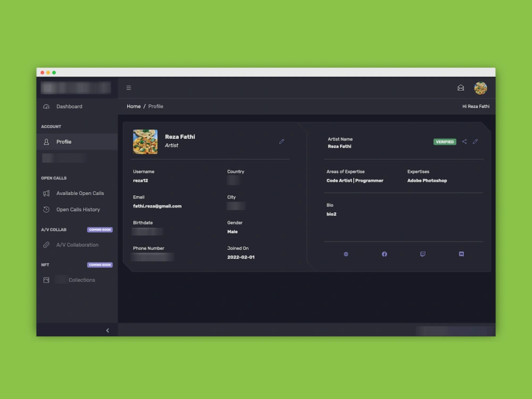This screenshot has height=399, width=532.
Task: Select Profile in the Account menu
Action: point(64,142)
